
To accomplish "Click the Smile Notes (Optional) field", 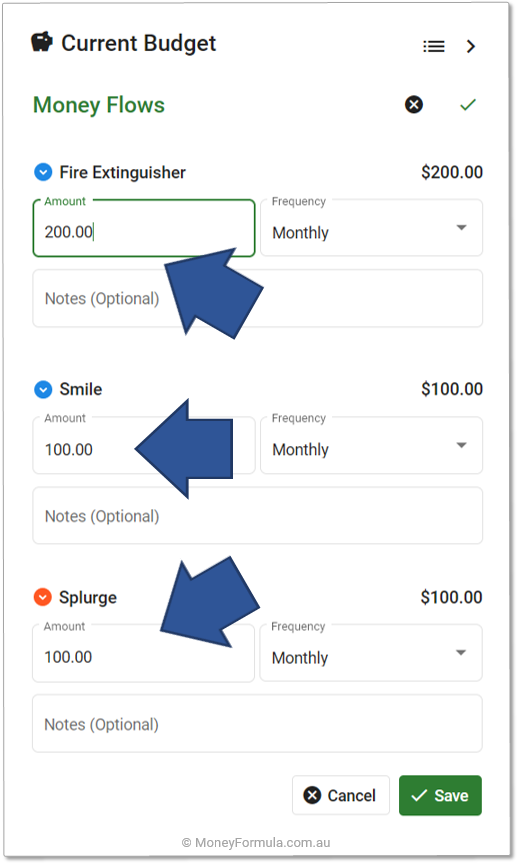I will [x=258, y=516].
